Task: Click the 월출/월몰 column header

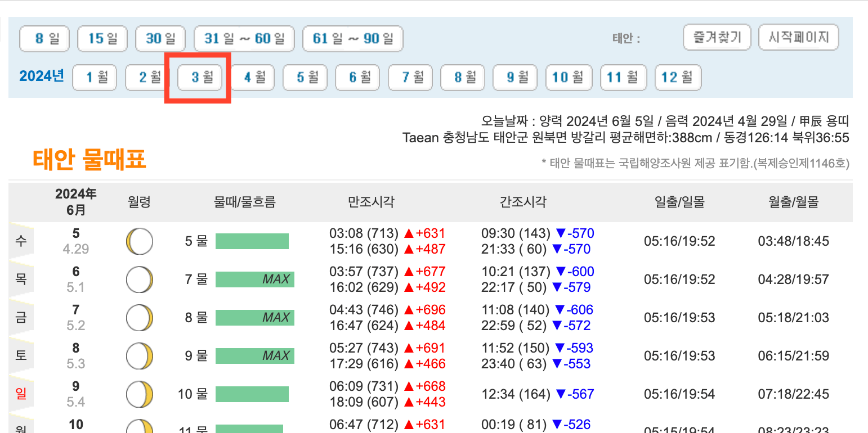Action: coord(793,202)
